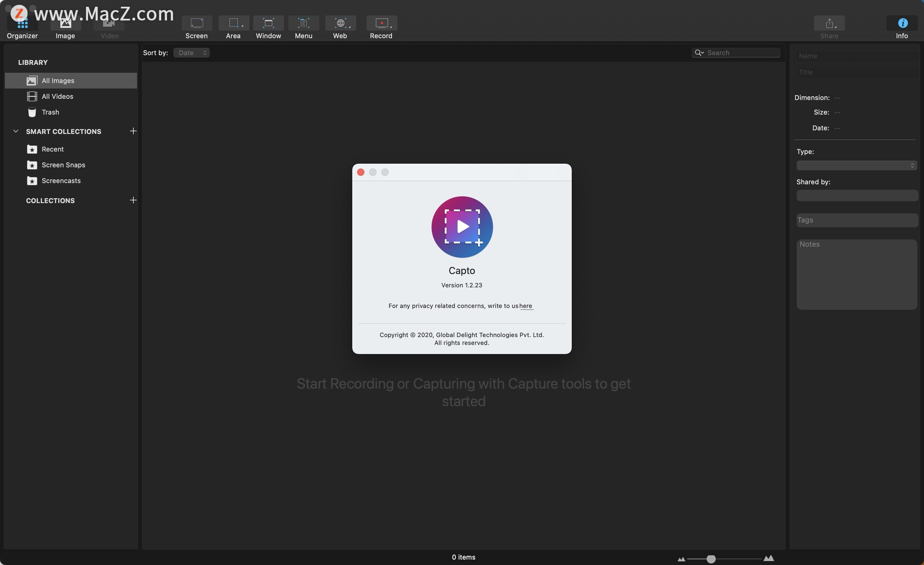The width and height of the screenshot is (924, 565).
Task: Start a screen Record session
Action: 381,27
